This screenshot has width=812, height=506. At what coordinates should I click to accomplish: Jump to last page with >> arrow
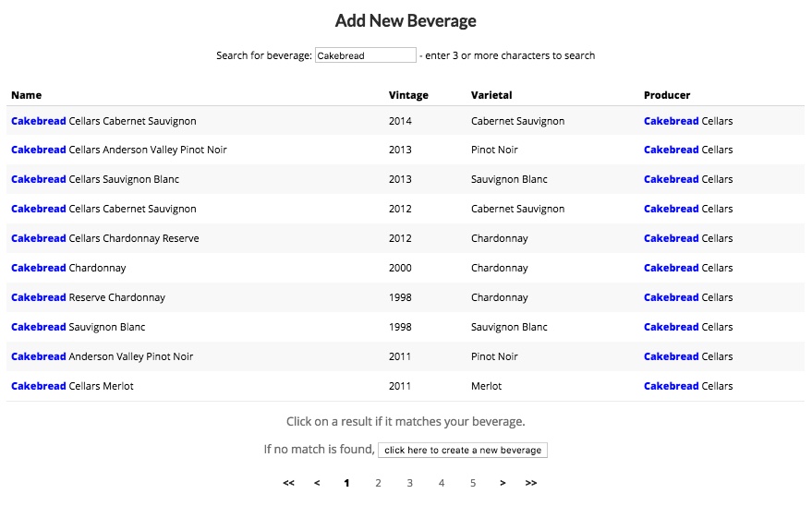click(531, 483)
